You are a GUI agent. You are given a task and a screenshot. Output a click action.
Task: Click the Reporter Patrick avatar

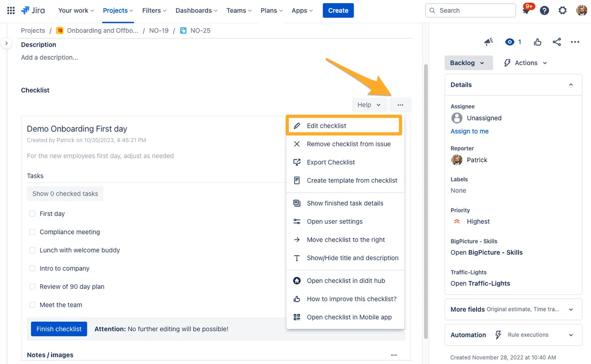coord(457,160)
